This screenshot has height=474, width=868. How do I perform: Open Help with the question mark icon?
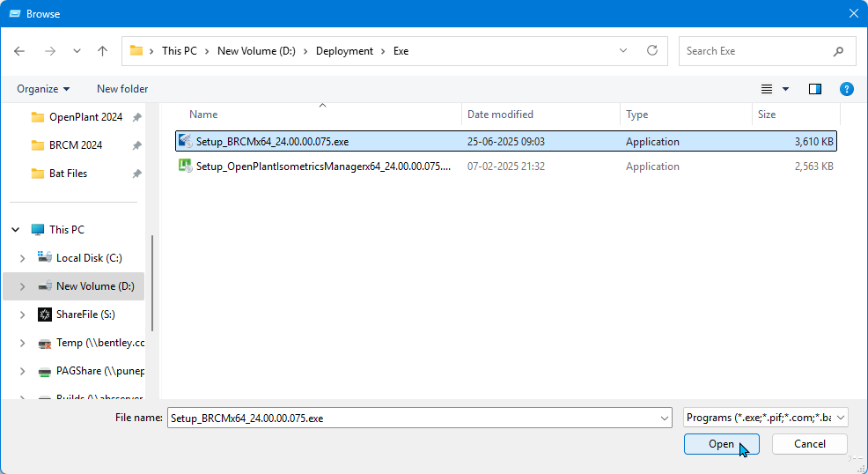click(x=846, y=89)
